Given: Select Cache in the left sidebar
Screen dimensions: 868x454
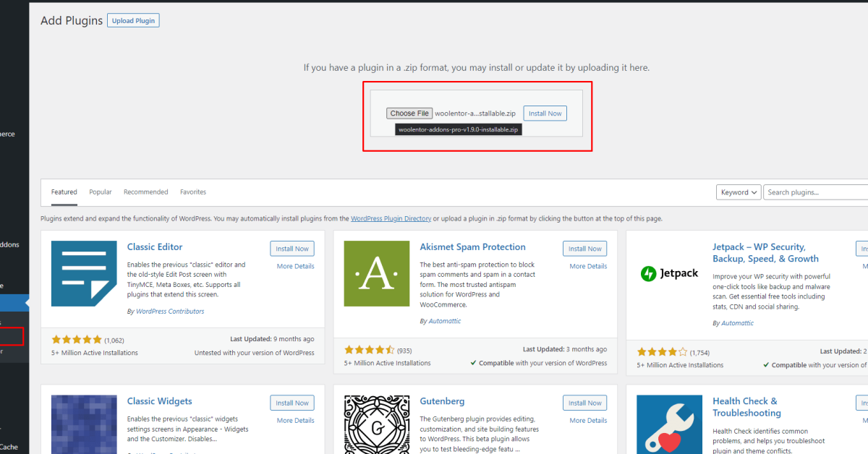Looking at the screenshot, I should 10,446.
